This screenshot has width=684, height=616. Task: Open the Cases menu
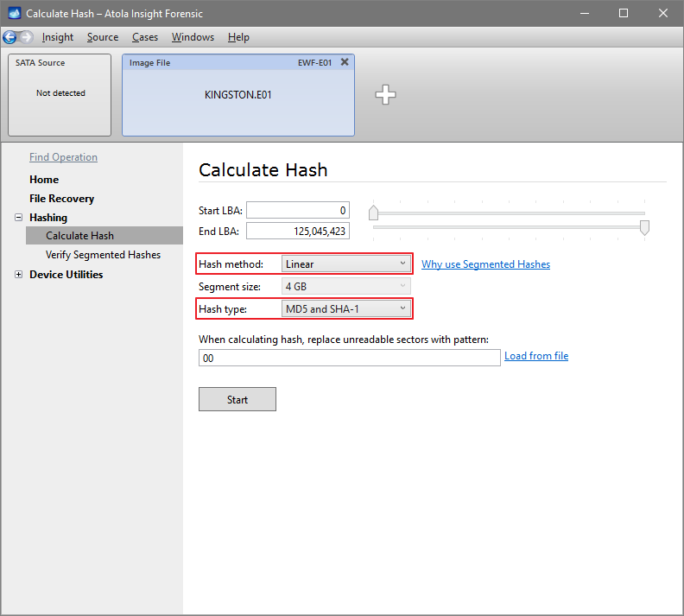click(145, 37)
